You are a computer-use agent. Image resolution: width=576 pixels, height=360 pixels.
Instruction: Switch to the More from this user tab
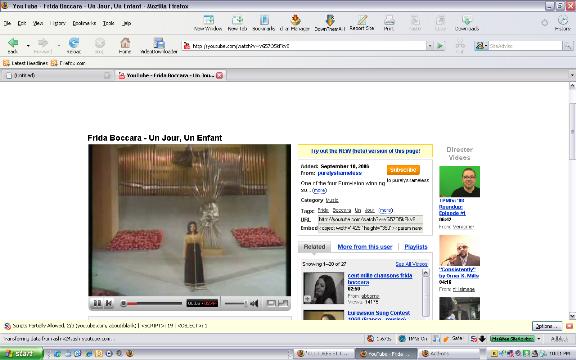[365, 247]
